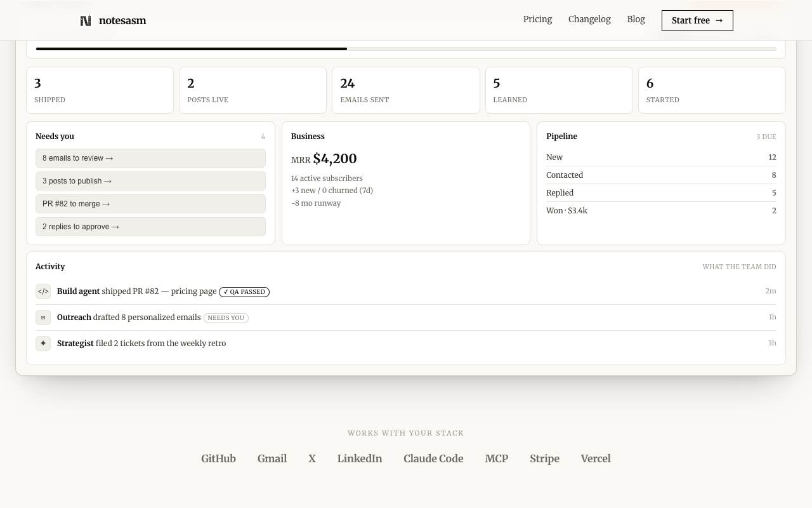Click the Pipeline New row
812x508 pixels.
661,157
